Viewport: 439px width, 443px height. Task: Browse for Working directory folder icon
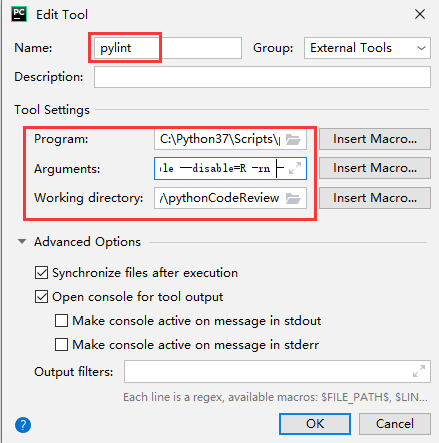coord(293,198)
